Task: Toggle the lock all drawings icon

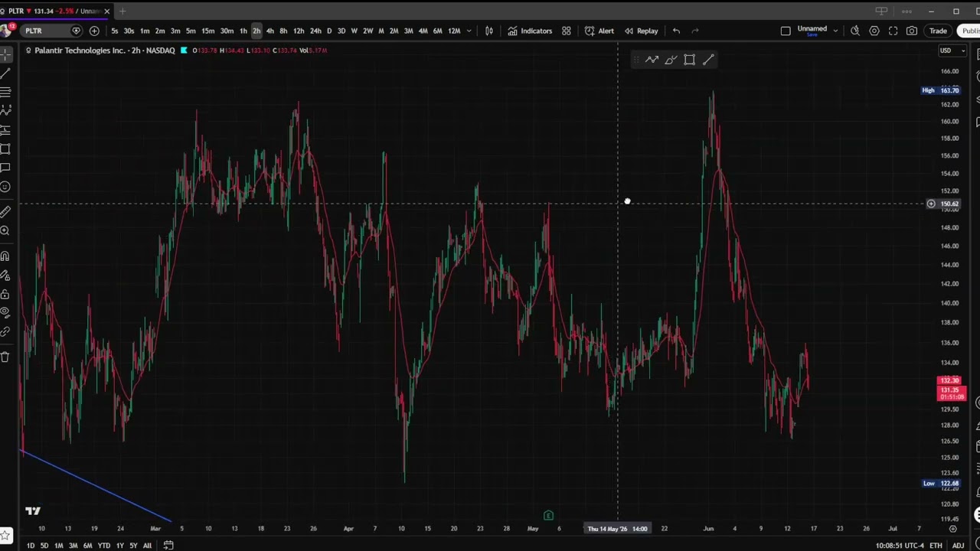Action: [5, 294]
